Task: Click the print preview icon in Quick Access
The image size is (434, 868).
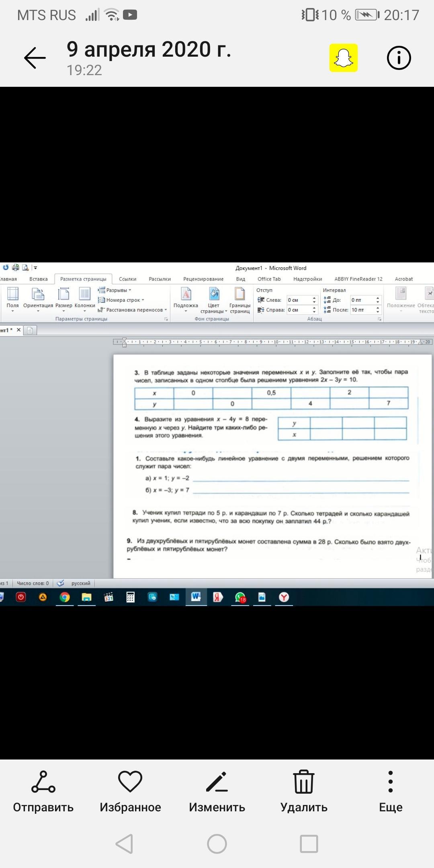Action: coord(25,268)
